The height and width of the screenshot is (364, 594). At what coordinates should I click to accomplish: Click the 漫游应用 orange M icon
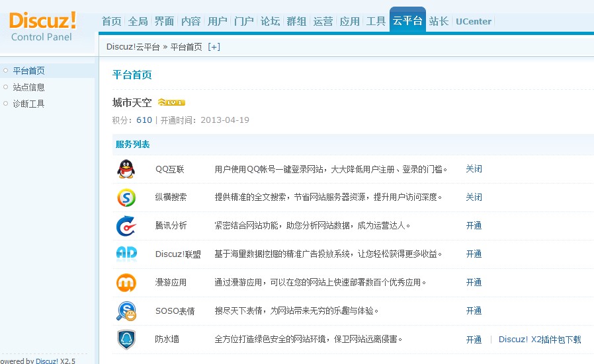(x=126, y=283)
